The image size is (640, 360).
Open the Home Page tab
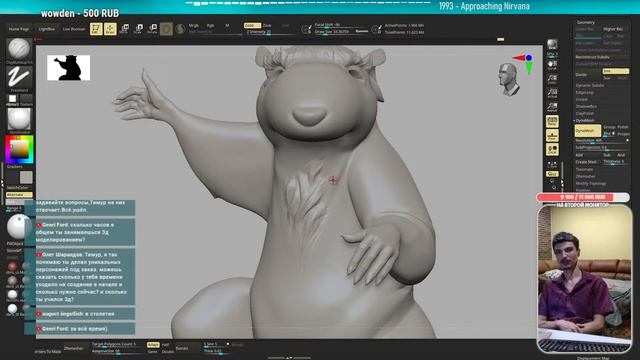tap(19, 29)
